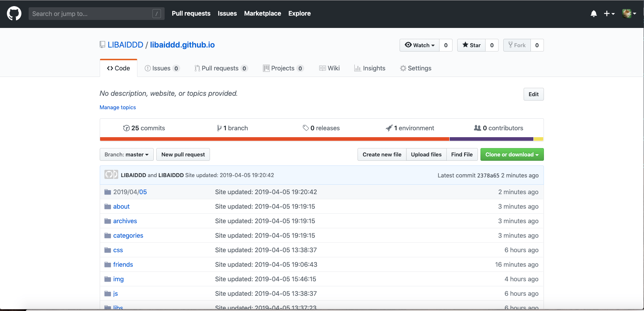View the stargazers count next to Star
Image resolution: width=644 pixels, height=311 pixels.
492,45
